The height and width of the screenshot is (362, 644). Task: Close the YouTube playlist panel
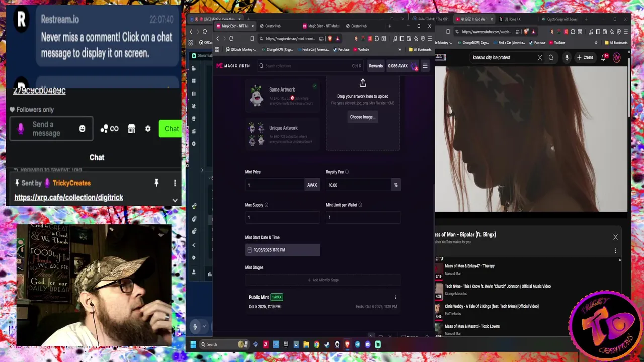point(615,237)
